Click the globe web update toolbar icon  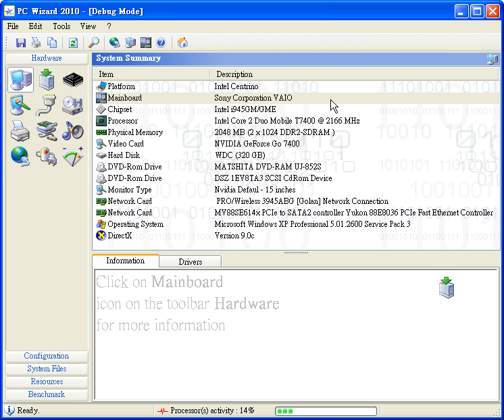point(114,42)
